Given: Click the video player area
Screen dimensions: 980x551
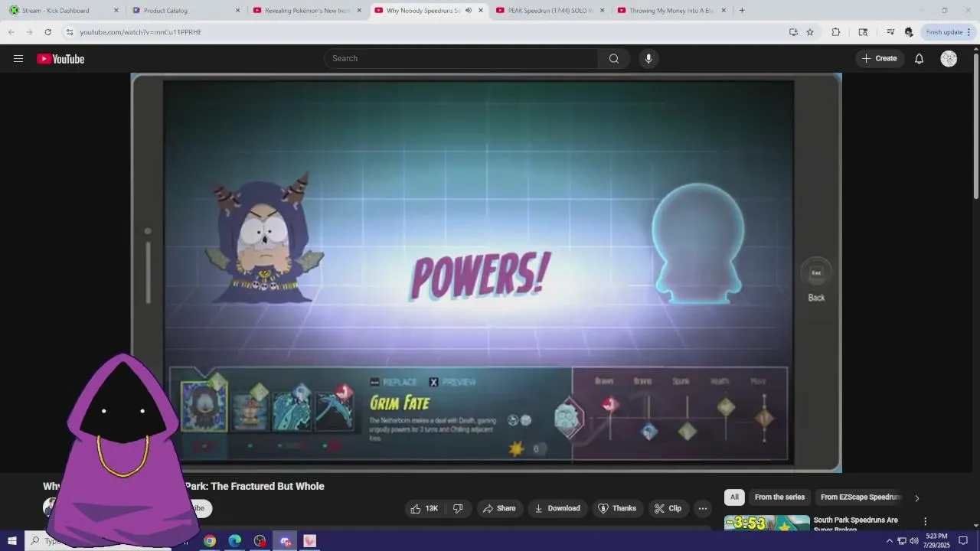Looking at the screenshot, I should (486, 272).
